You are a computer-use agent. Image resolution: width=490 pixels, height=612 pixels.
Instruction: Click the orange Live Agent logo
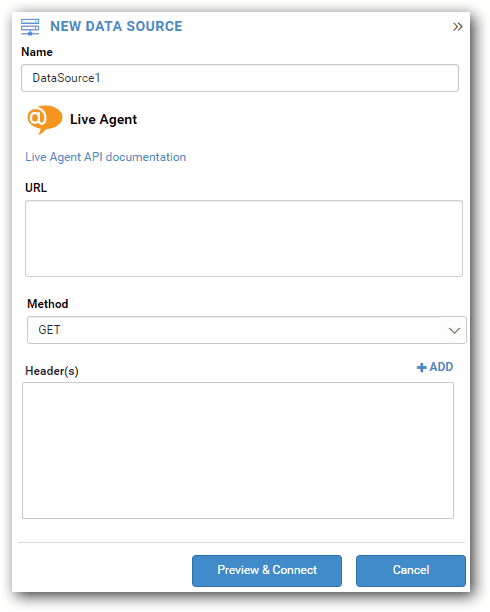(45, 119)
